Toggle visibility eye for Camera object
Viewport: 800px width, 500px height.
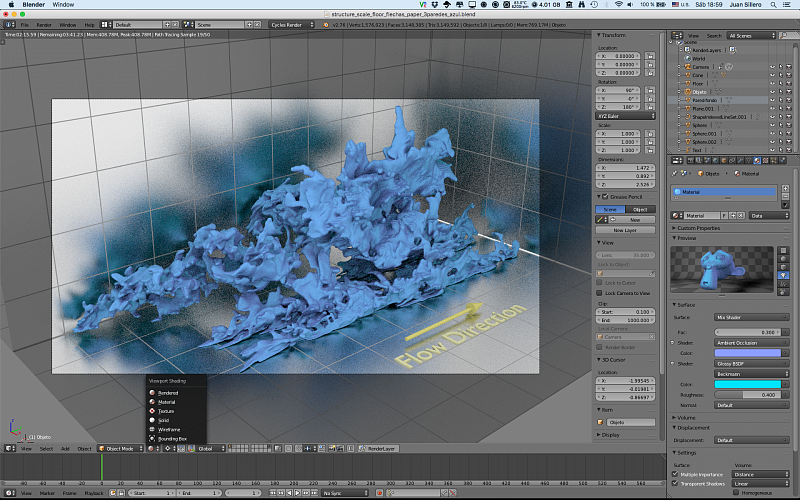[x=772, y=66]
